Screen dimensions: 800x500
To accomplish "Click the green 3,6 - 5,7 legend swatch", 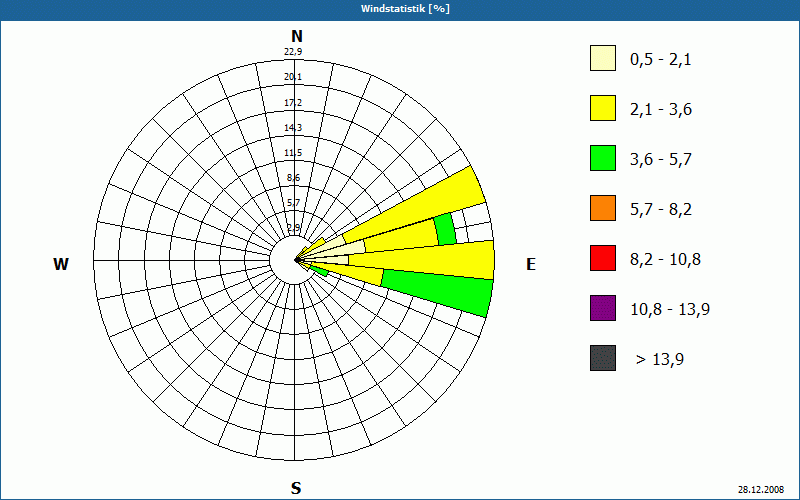I will tap(603, 158).
